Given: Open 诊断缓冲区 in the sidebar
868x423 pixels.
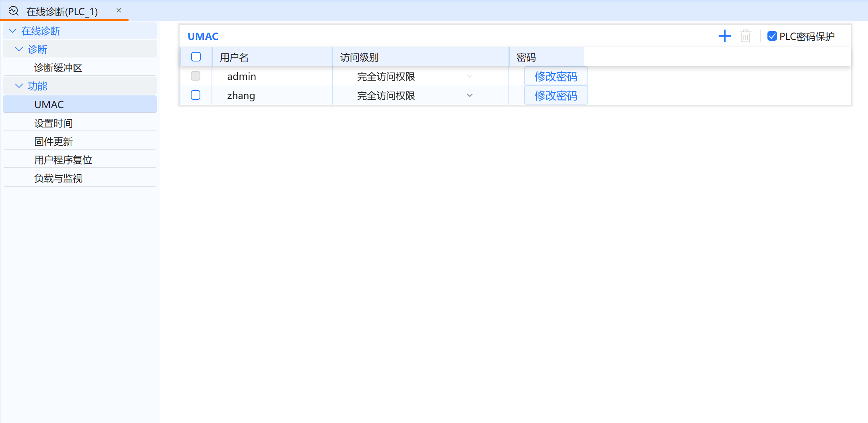Looking at the screenshot, I should [x=58, y=67].
